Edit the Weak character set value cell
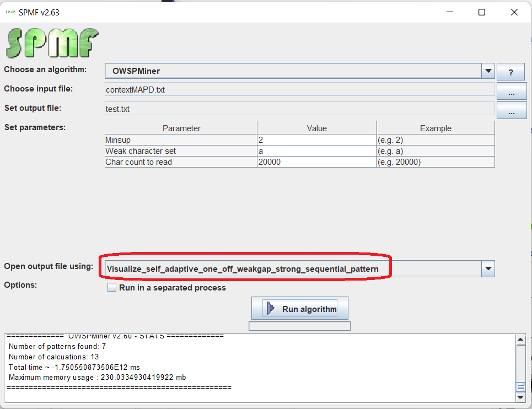This screenshot has height=409, width=532. pyautogui.click(x=316, y=151)
